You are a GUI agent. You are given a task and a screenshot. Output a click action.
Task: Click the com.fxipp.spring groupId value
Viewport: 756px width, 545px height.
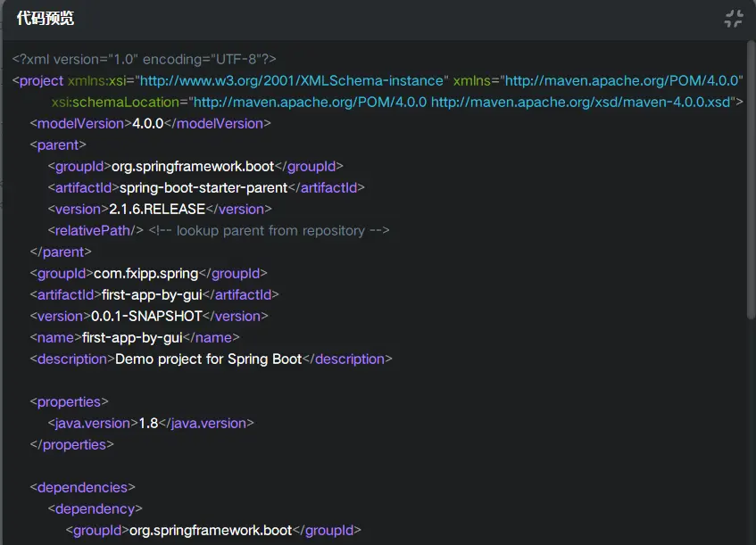[x=146, y=273]
